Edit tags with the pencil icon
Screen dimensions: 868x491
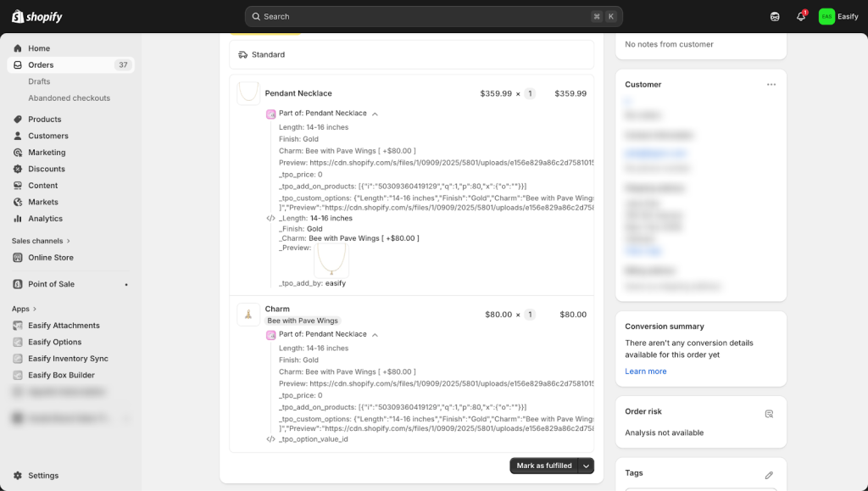(x=769, y=475)
